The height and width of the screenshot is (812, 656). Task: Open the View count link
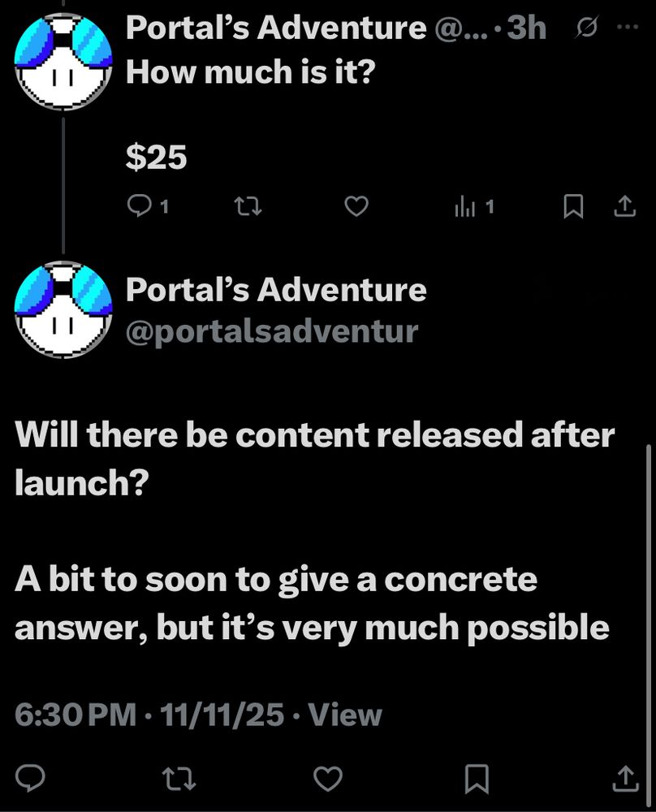click(345, 715)
